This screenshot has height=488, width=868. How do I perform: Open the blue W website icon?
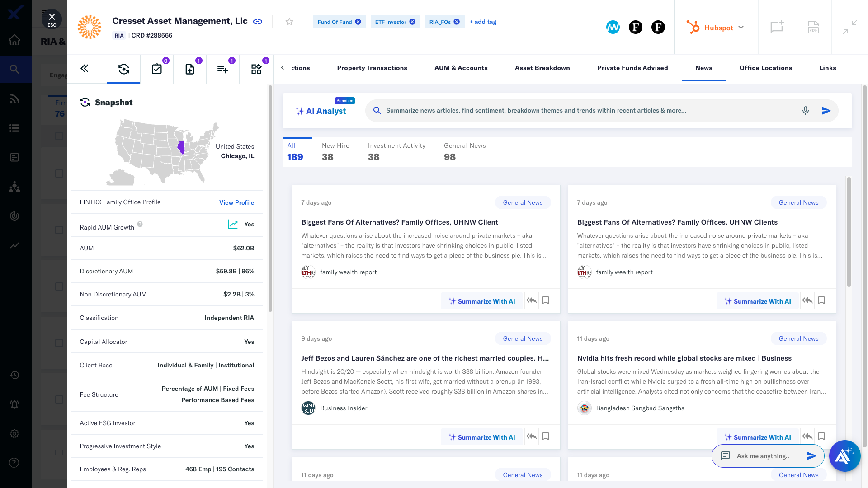[613, 27]
